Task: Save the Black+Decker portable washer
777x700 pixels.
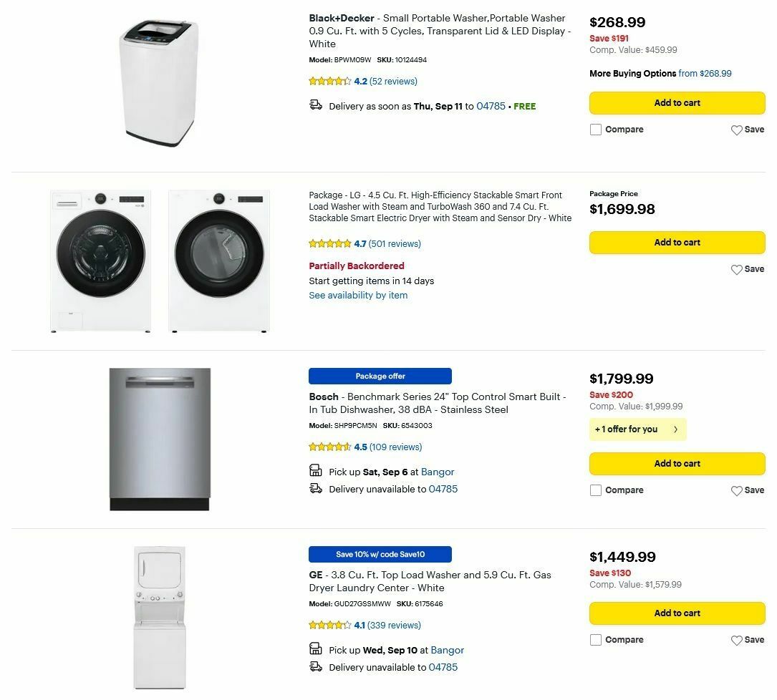Action: point(747,130)
